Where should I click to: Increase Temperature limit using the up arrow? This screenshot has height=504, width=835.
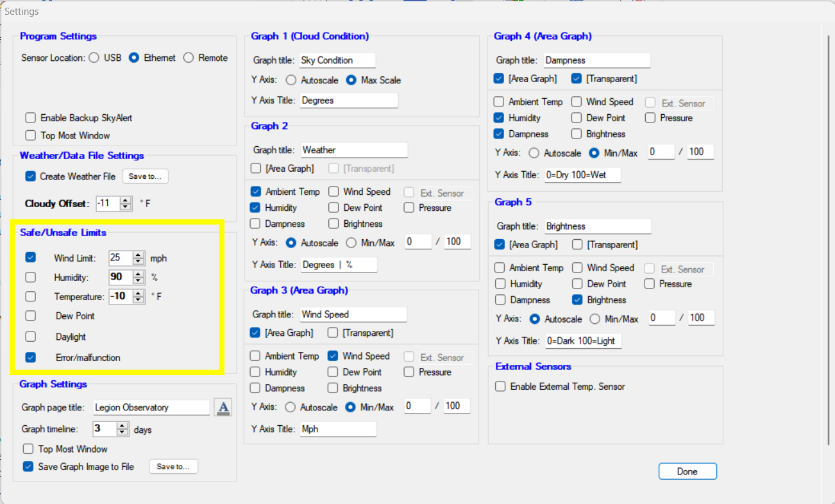(x=139, y=294)
